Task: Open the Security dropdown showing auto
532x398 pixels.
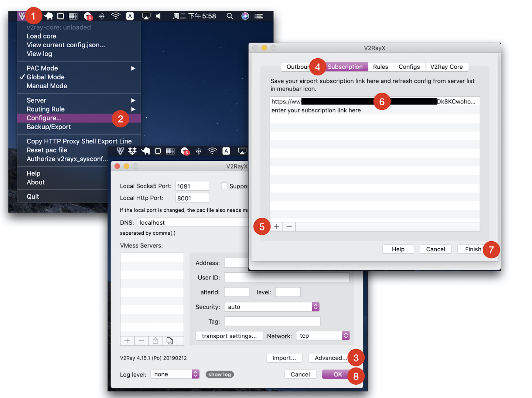Action: tap(272, 307)
